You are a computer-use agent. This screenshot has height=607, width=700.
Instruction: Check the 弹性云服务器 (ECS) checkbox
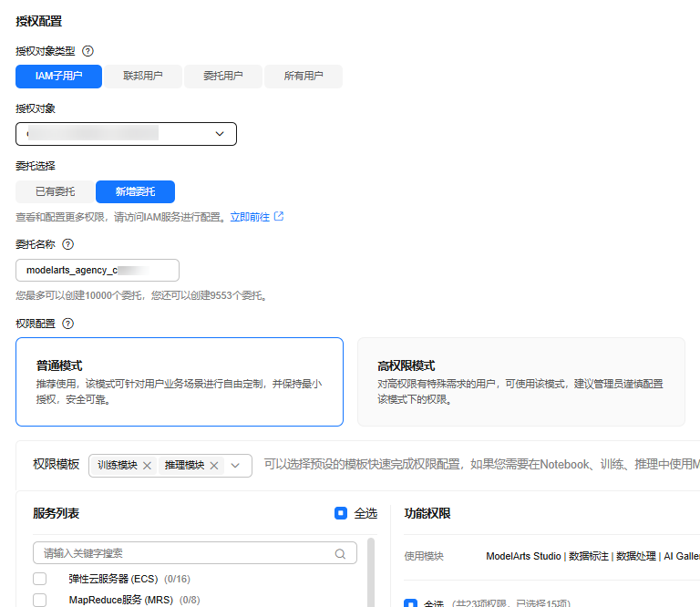pyautogui.click(x=39, y=579)
